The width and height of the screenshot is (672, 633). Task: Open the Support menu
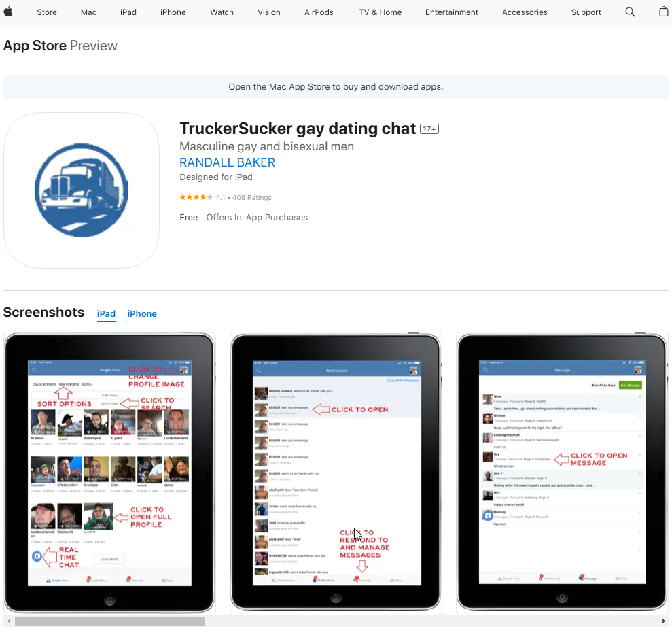(586, 12)
